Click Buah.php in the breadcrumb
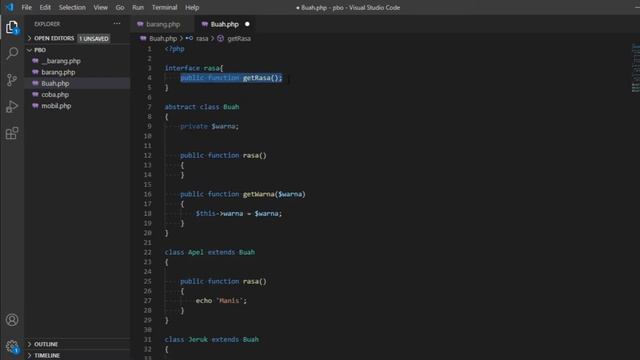 coord(163,38)
